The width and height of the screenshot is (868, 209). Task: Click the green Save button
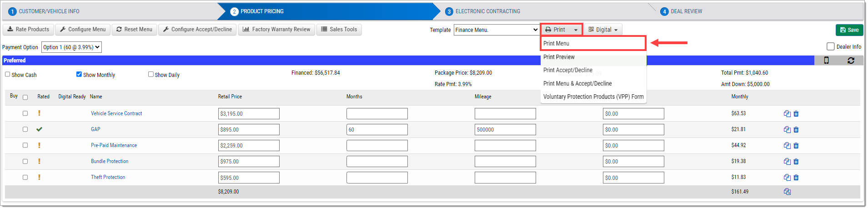tap(849, 30)
